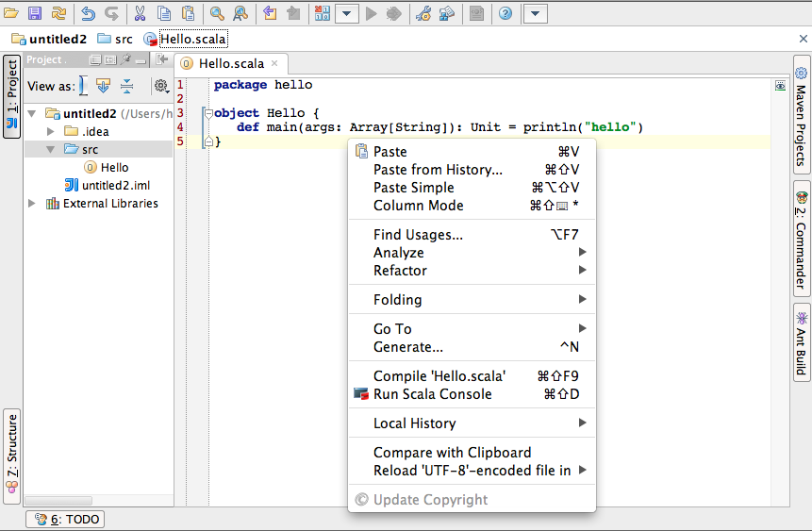The image size is (812, 531).
Task: Click the Find magnifier icon
Action: pos(217,13)
